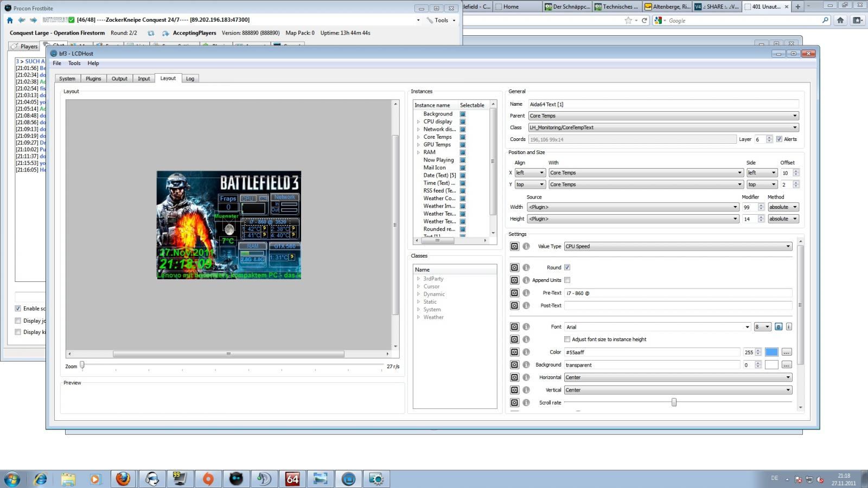Switch to the Plugins tab
The width and height of the screenshot is (868, 488).
pos(93,79)
